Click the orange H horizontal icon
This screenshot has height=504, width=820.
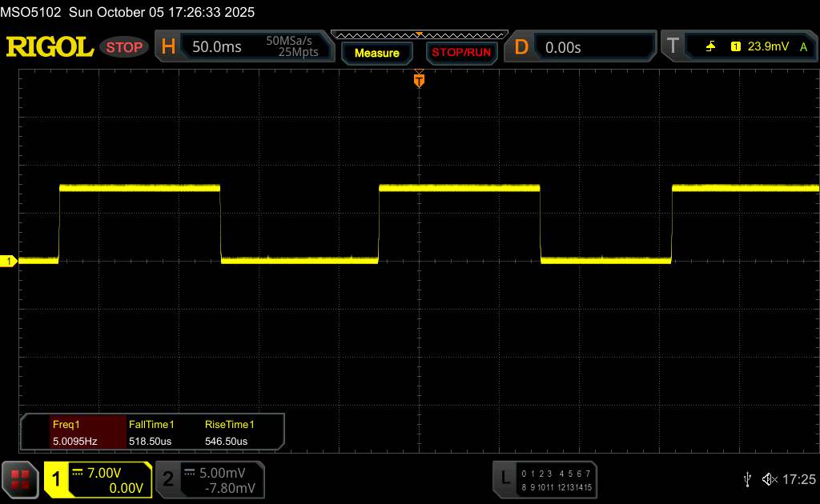pos(168,47)
